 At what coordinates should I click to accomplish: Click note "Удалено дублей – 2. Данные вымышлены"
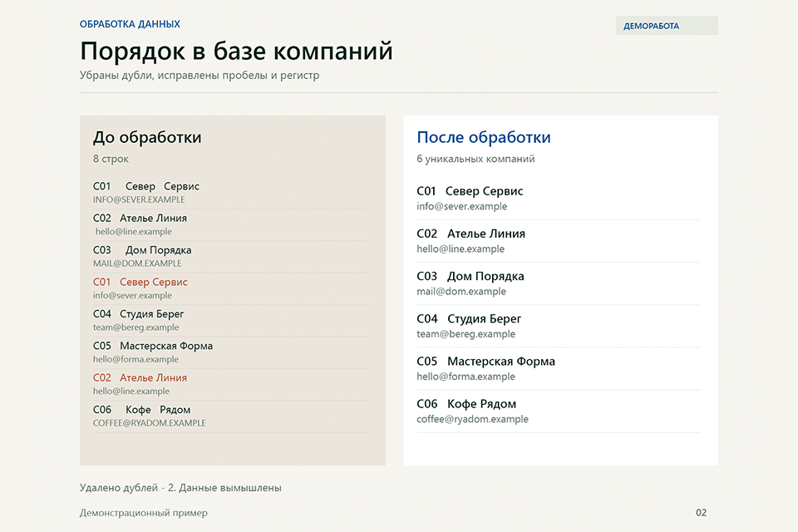pos(180,488)
